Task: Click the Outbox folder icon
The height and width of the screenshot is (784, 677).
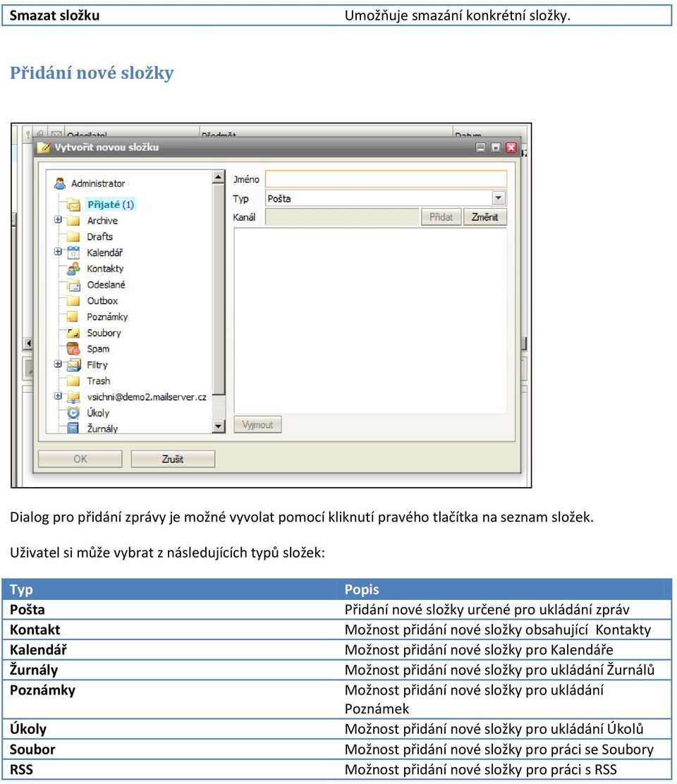Action: tap(73, 300)
